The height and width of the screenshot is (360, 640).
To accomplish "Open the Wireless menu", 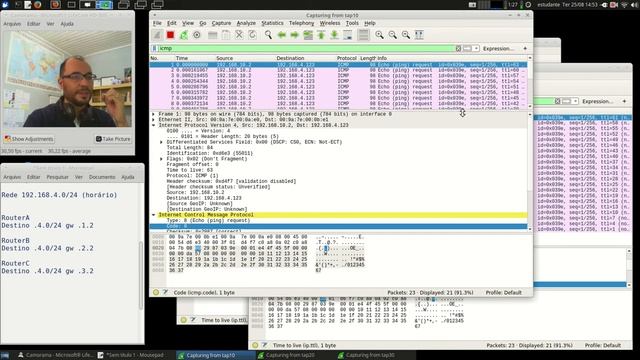I will pyautogui.click(x=330, y=23).
